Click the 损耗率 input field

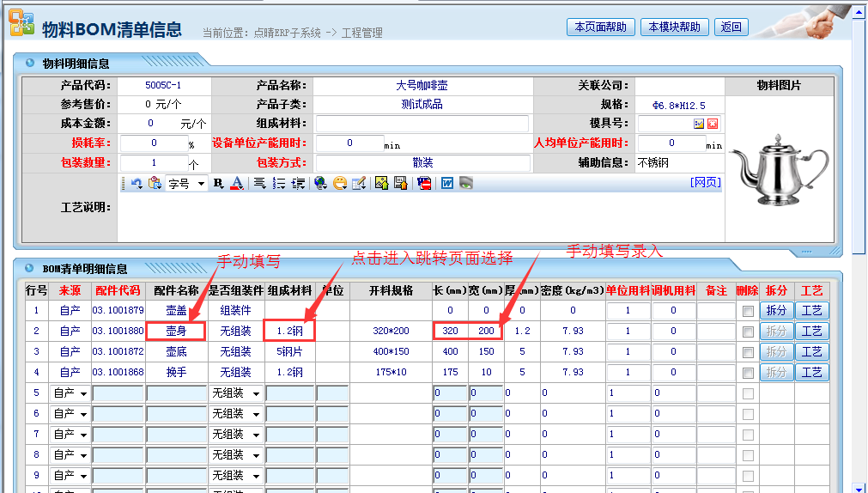tap(154, 143)
